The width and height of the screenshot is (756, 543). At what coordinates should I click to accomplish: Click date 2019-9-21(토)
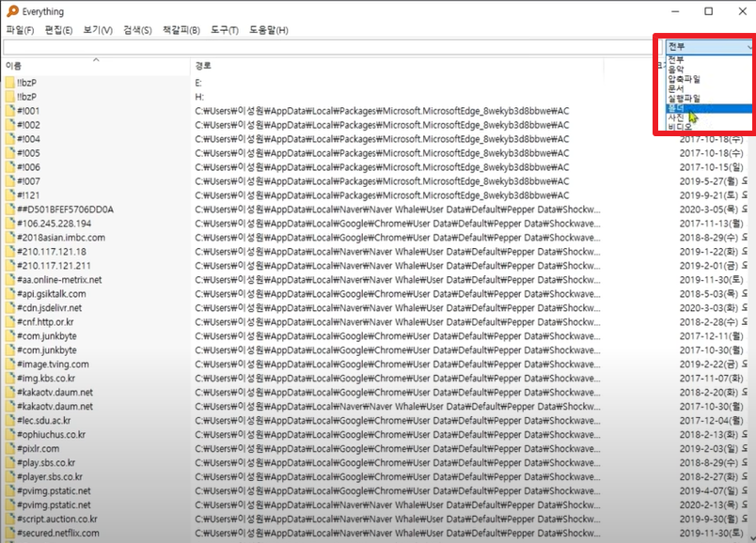(x=711, y=195)
